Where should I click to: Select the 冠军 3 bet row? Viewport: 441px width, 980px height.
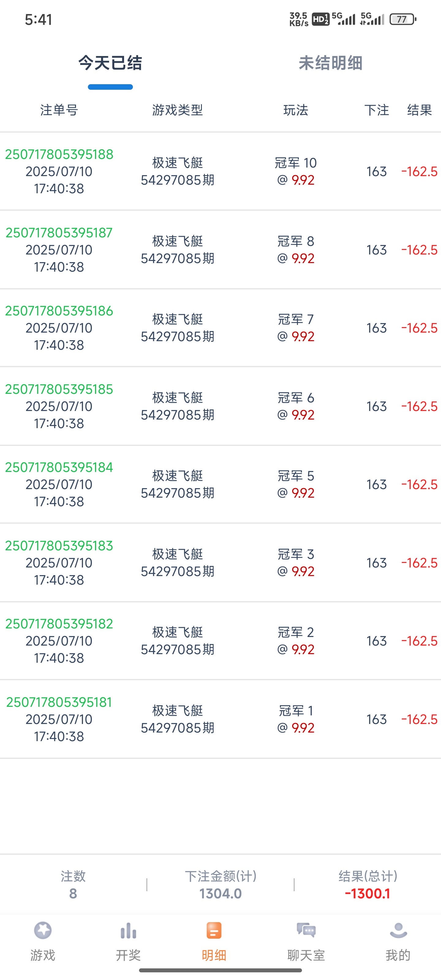tap(296, 563)
